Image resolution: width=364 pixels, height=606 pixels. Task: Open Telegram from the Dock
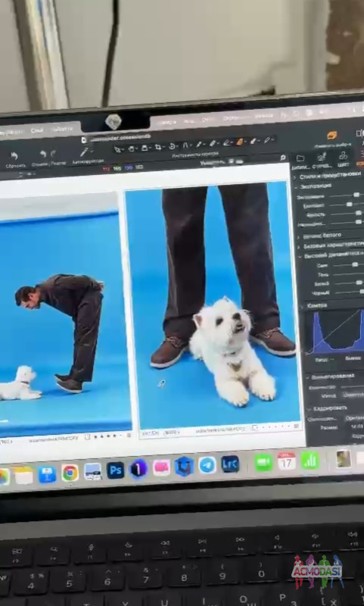(x=207, y=465)
